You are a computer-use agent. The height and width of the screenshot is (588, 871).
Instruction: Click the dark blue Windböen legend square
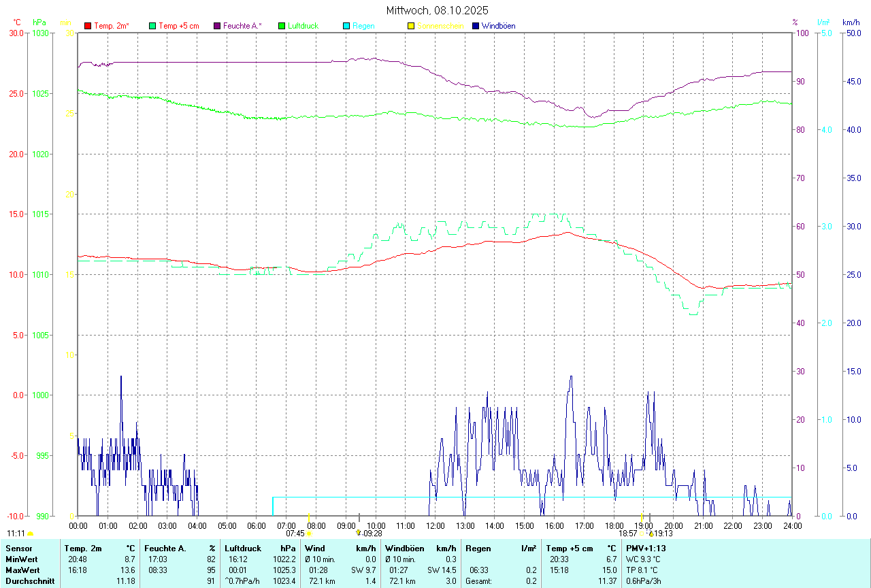[476, 26]
